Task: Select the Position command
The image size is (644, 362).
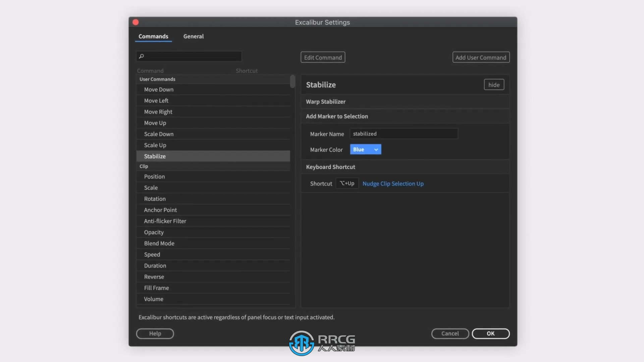Action: click(213, 176)
